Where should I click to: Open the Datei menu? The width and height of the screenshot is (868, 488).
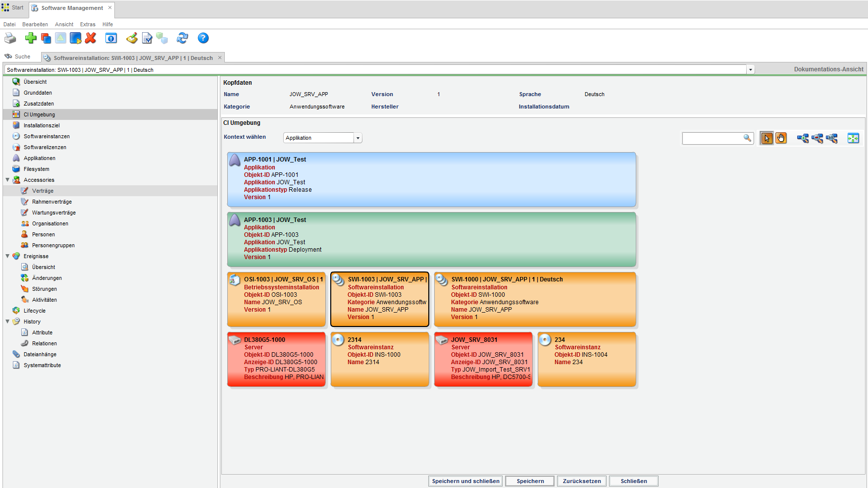[x=9, y=24]
